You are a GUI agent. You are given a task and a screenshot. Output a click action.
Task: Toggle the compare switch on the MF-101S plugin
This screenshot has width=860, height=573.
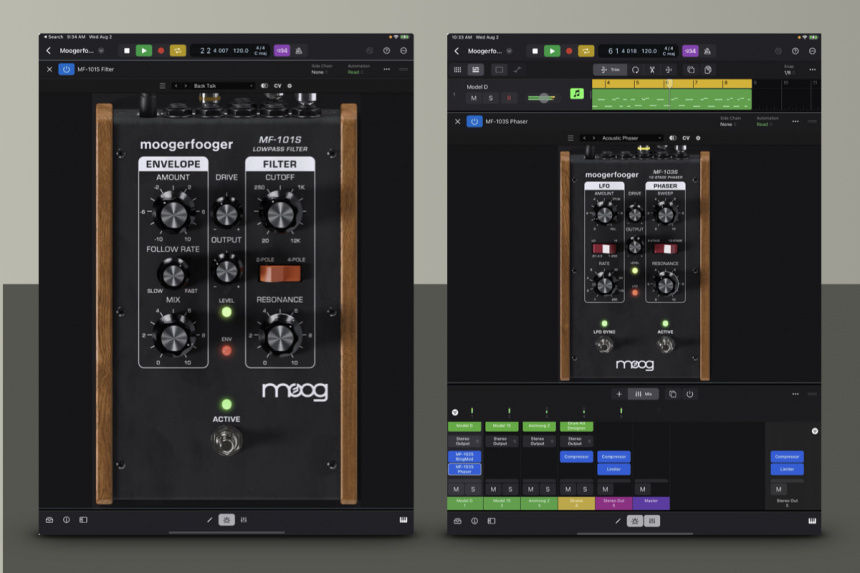click(264, 86)
